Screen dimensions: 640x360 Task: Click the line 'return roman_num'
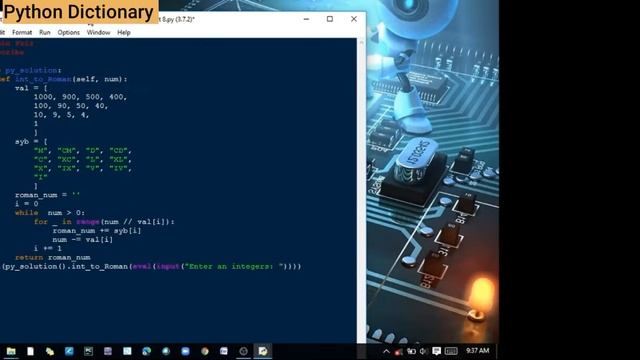pyautogui.click(x=53, y=258)
